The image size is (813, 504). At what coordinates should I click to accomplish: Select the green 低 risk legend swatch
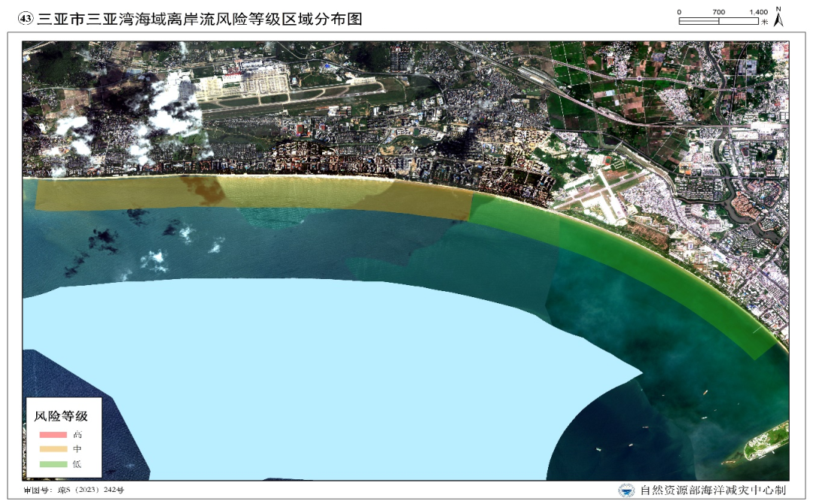click(53, 464)
